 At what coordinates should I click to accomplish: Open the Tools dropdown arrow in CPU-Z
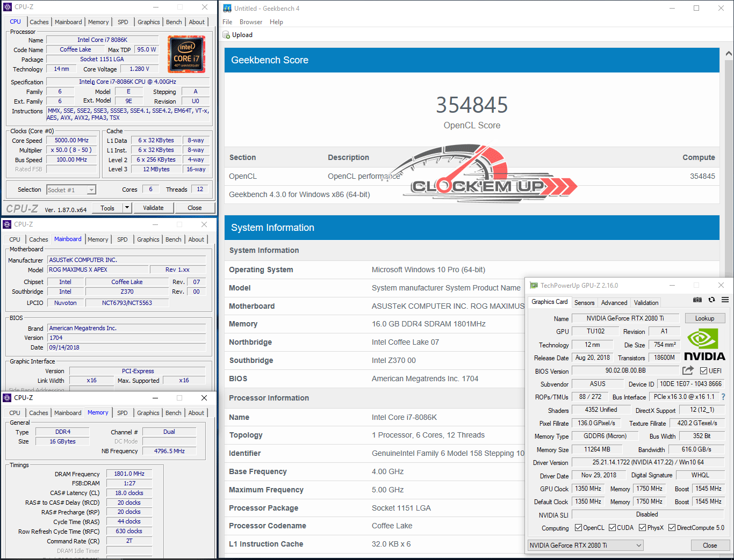pos(127,208)
